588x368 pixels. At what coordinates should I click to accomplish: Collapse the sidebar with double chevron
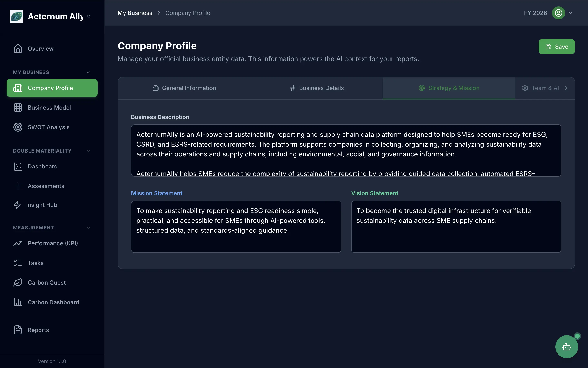tap(89, 16)
